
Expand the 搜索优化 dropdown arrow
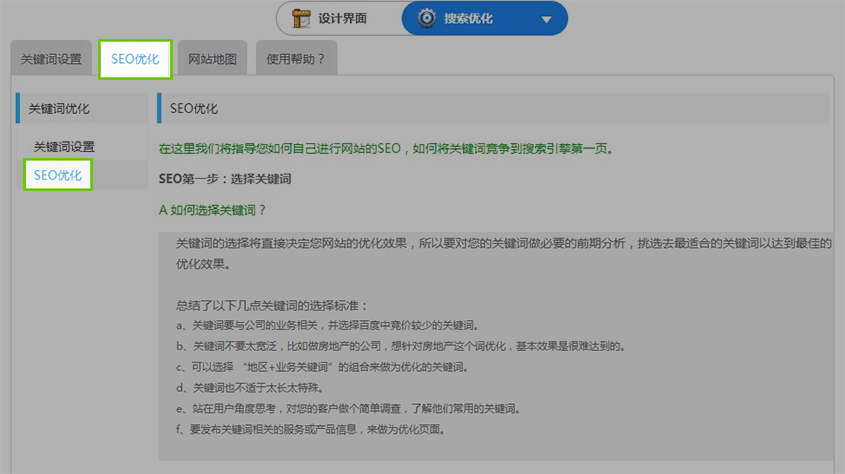pyautogui.click(x=545, y=19)
